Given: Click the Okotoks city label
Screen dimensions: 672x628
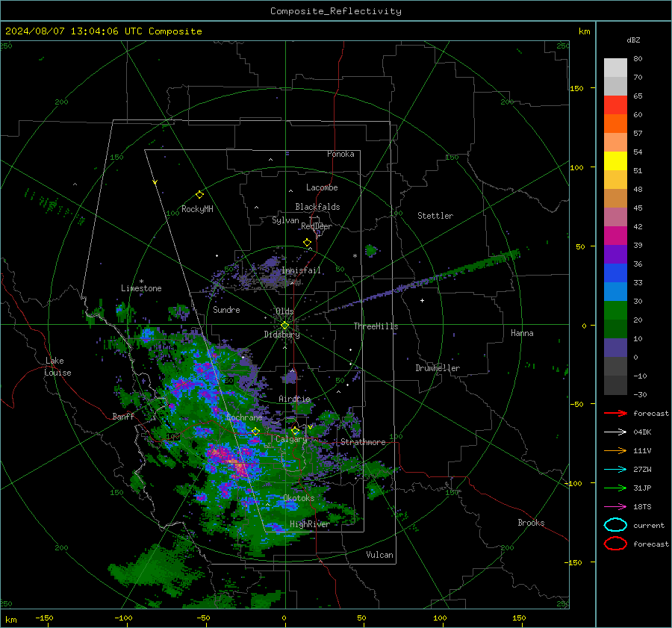Looking at the screenshot, I should point(299,498).
